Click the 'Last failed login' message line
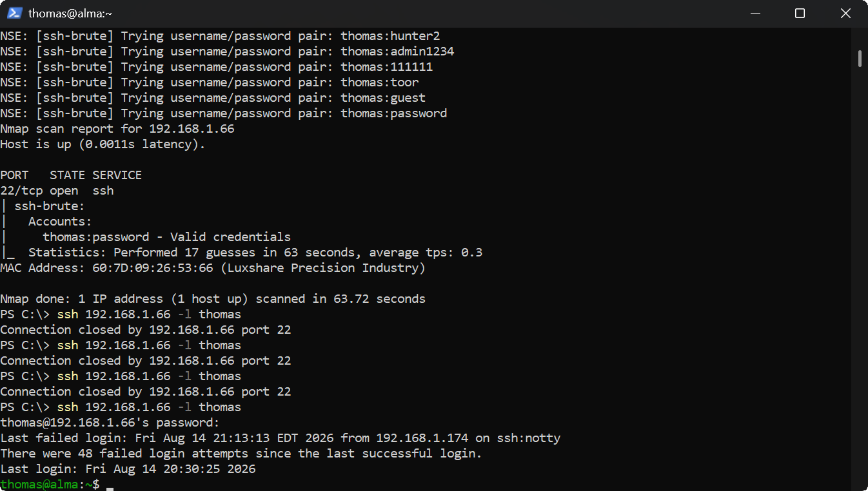The height and width of the screenshot is (491, 868). coord(281,438)
